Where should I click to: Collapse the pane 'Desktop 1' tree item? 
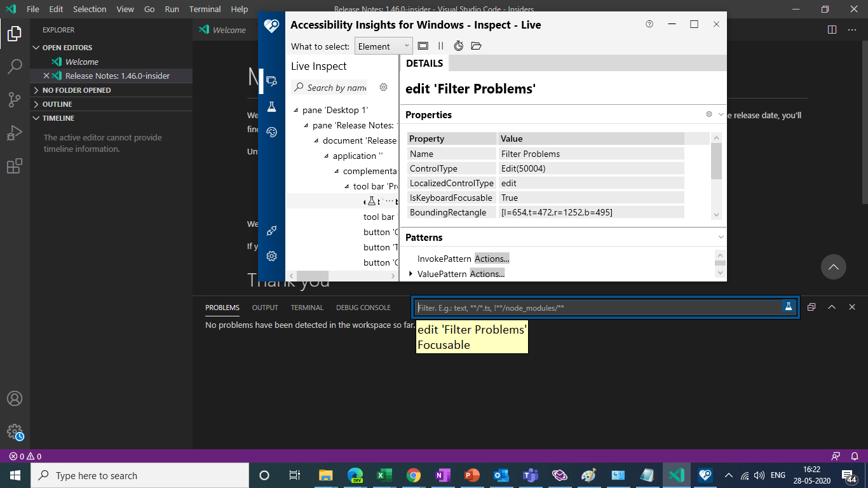click(295, 109)
